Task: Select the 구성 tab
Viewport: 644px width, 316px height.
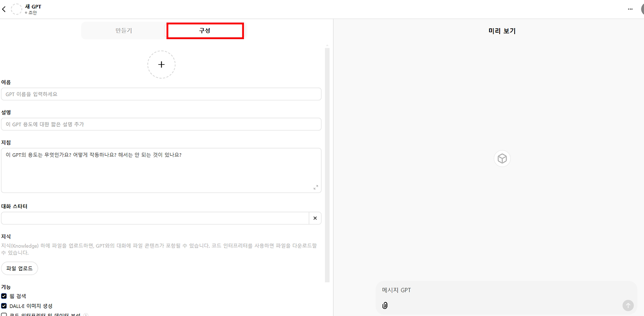Action: tap(205, 31)
